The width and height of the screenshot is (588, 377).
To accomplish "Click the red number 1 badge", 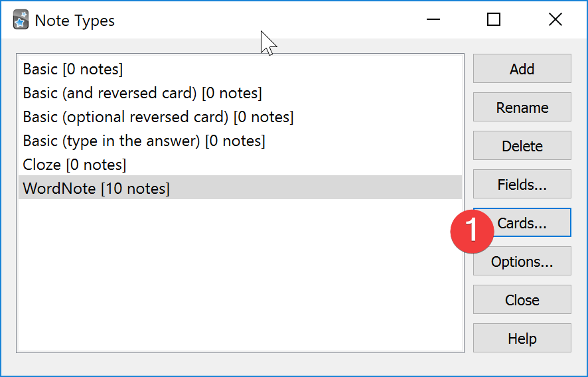I will tap(471, 230).
